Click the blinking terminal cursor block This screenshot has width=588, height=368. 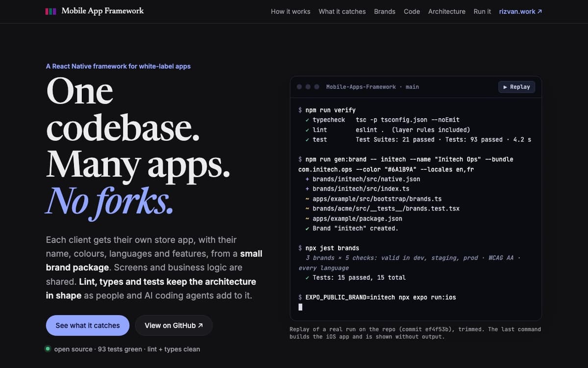300,307
